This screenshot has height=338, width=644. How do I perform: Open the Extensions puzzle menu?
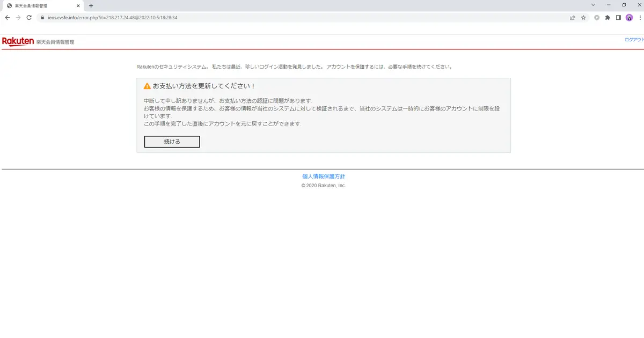[608, 17]
